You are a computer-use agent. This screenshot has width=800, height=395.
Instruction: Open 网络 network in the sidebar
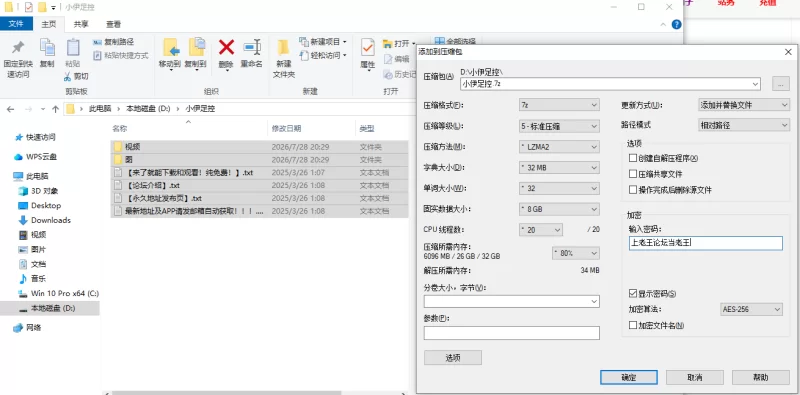click(x=28, y=328)
